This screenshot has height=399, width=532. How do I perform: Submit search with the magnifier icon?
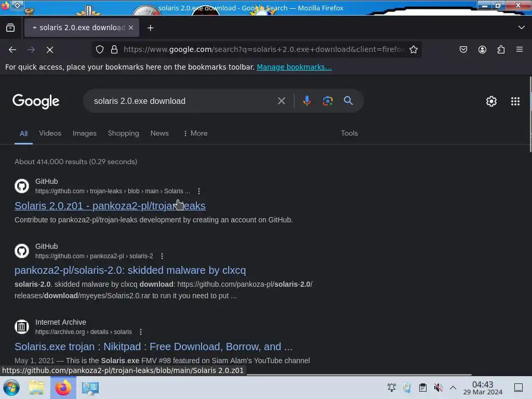coord(348,101)
